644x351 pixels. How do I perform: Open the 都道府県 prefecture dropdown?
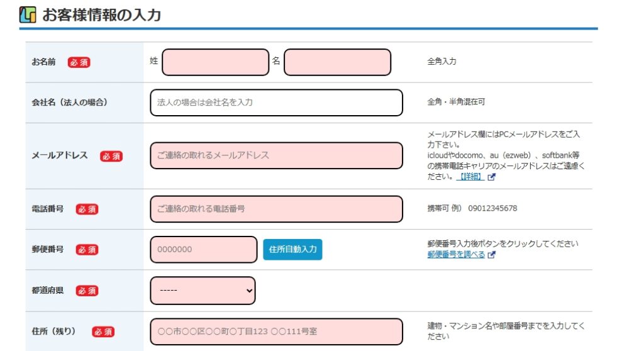pos(203,291)
